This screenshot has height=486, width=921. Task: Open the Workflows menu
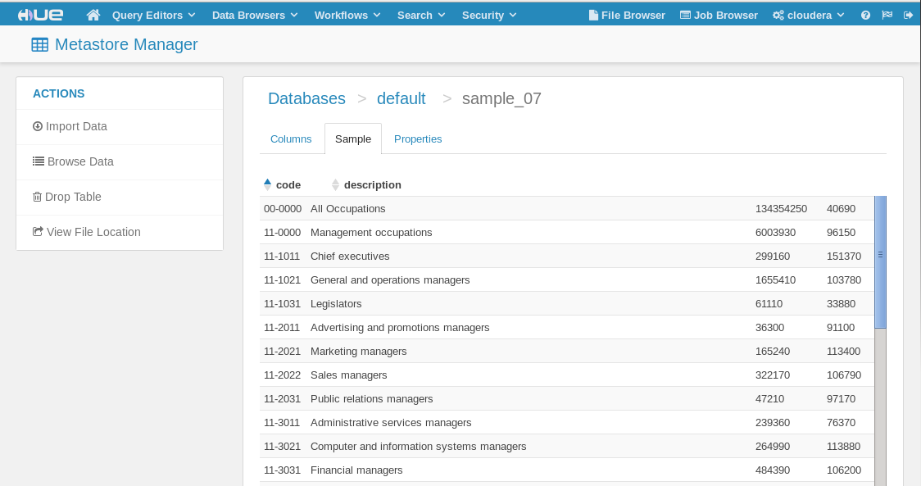pos(347,15)
